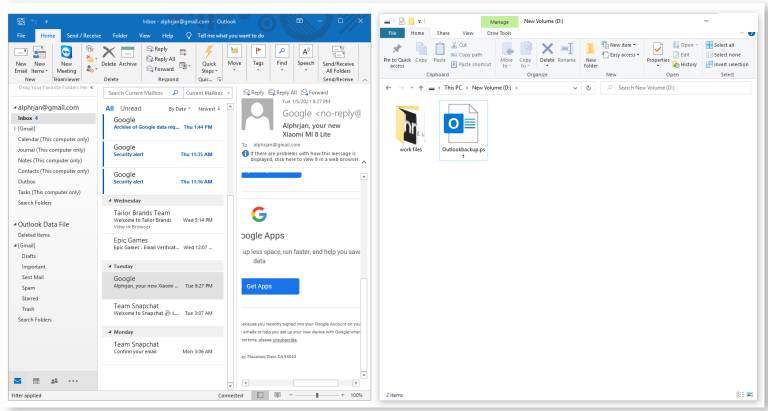Open Speech read-aloud option
The width and height of the screenshot is (768, 411).
coord(306,57)
